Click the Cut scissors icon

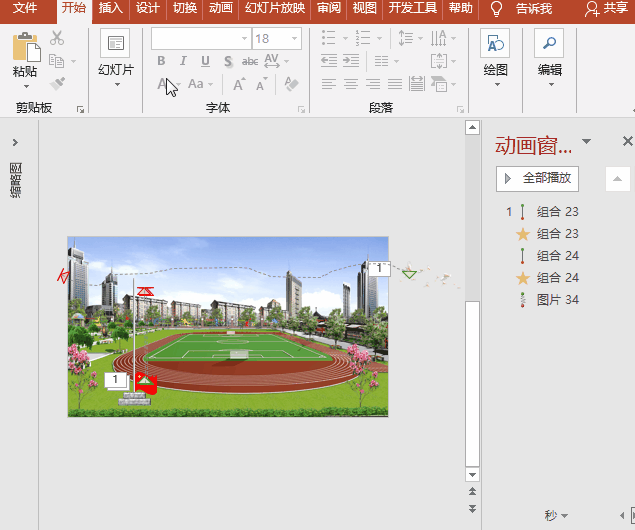click(x=57, y=38)
